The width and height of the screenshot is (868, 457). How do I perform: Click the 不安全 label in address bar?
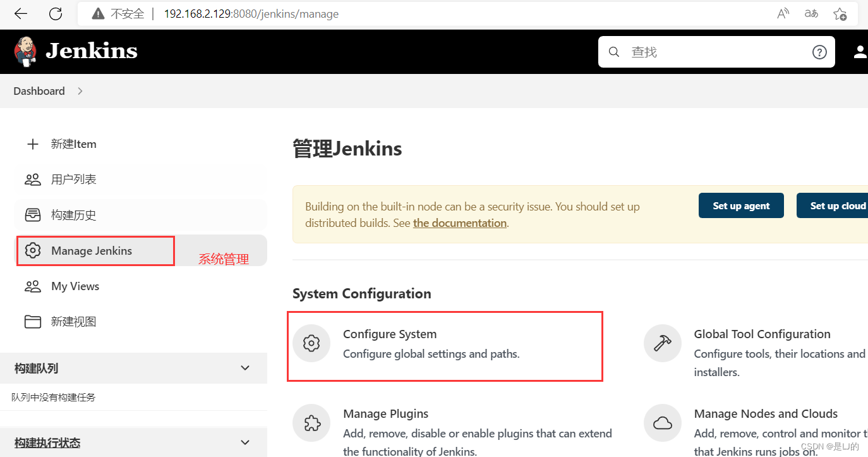(128, 13)
